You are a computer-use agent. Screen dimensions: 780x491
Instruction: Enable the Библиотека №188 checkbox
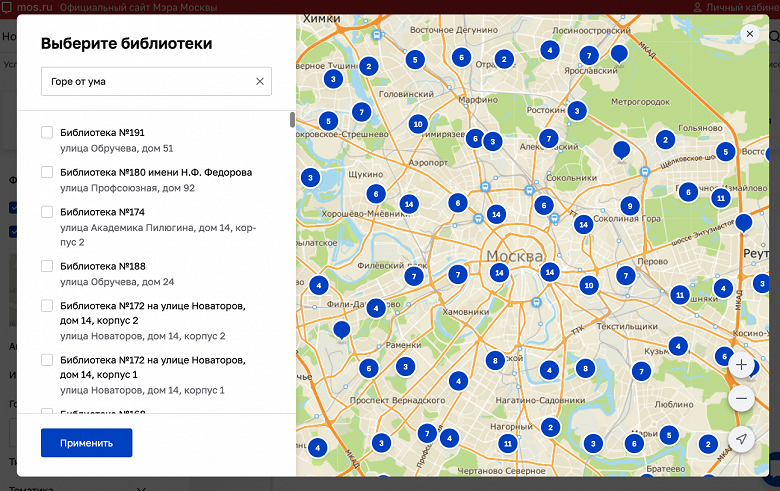(47, 266)
